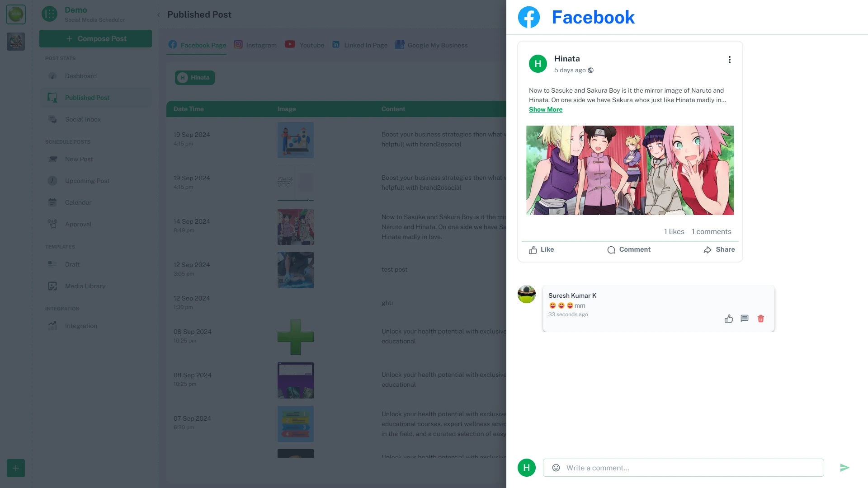Select the Hinata page chip filter

[x=195, y=78]
